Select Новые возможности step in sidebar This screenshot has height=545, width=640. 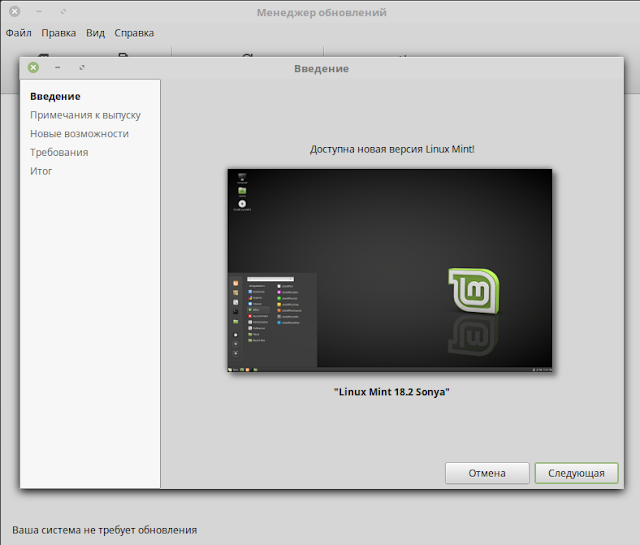(79, 134)
